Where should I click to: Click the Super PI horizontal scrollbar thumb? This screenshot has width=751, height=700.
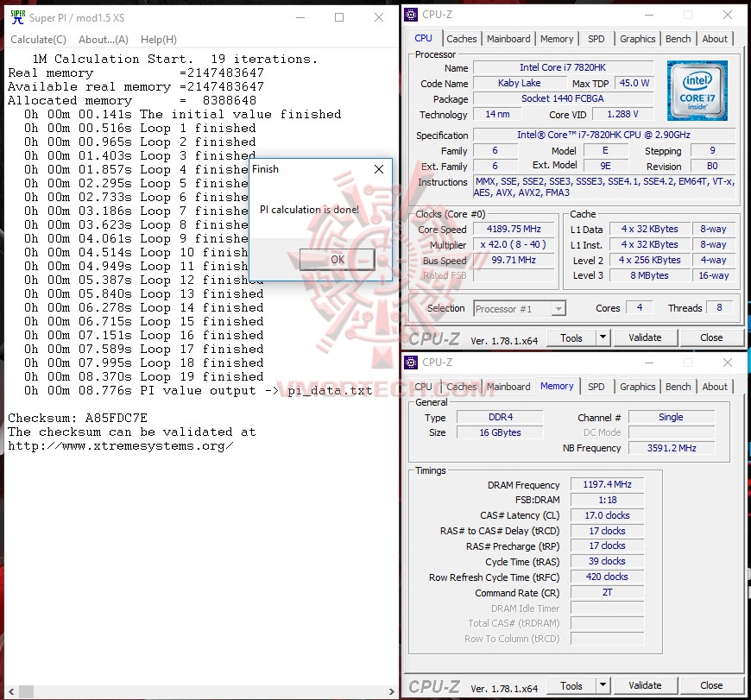pos(26,691)
